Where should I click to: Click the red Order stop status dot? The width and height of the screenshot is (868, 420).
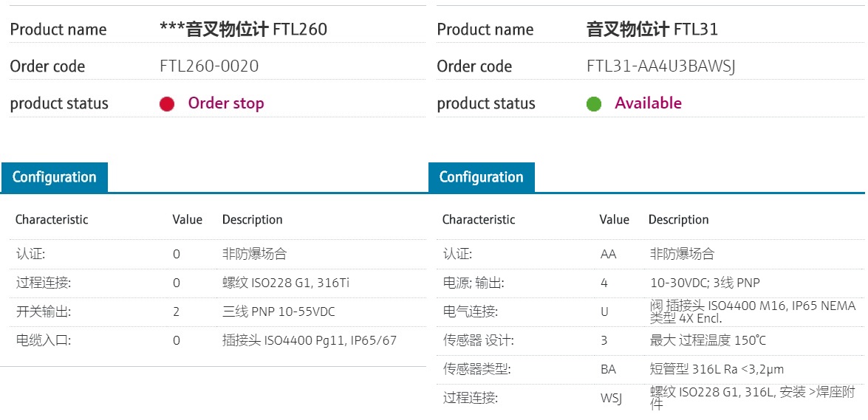(167, 104)
